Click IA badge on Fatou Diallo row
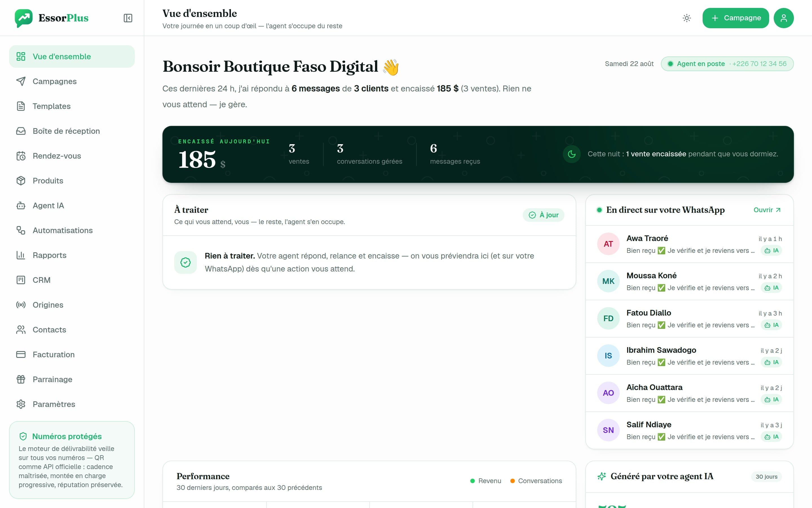This screenshot has height=508, width=812. click(771, 325)
